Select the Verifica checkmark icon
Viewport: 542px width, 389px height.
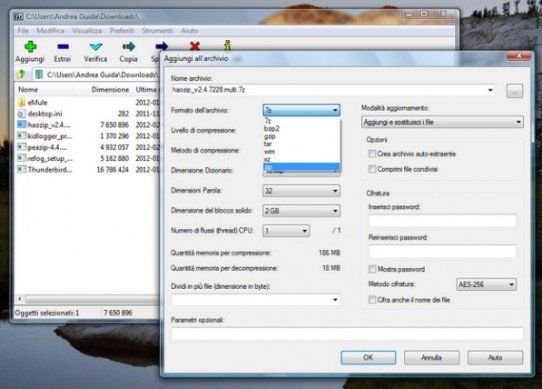coord(95,47)
